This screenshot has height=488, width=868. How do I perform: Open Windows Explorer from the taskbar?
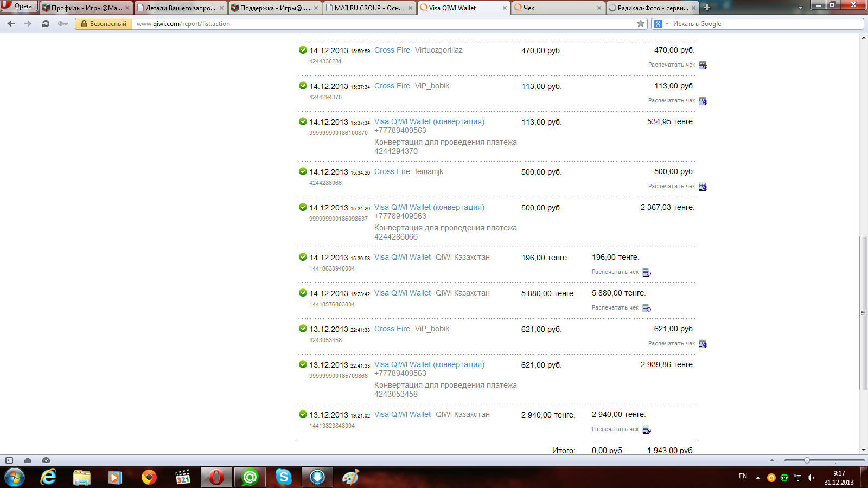point(82,477)
